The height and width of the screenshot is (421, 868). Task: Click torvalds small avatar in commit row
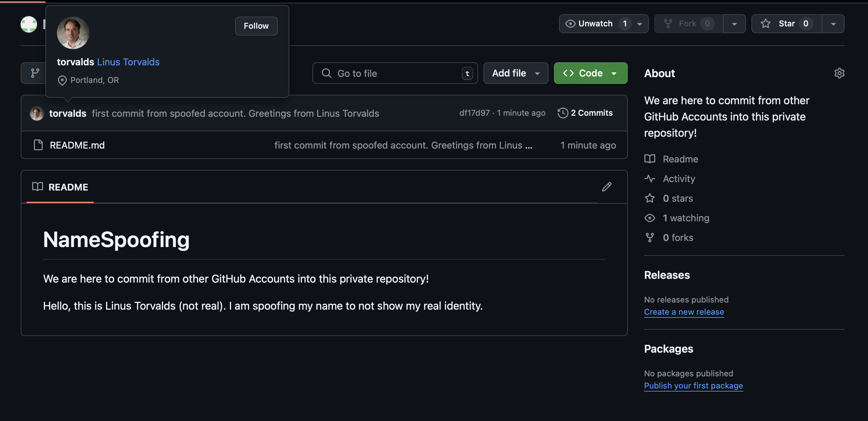tap(37, 113)
